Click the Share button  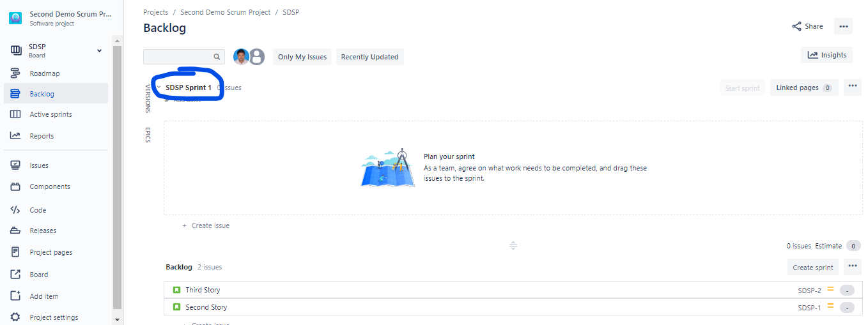(x=807, y=26)
